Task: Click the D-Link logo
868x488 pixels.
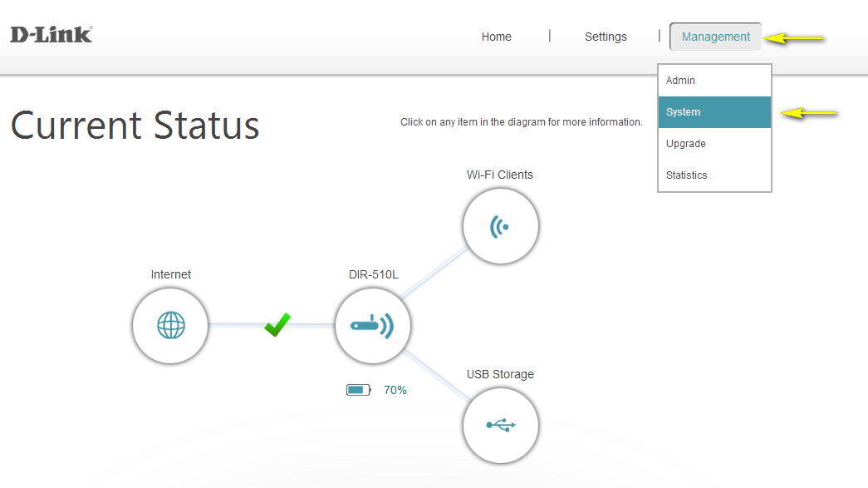Action: 51,35
